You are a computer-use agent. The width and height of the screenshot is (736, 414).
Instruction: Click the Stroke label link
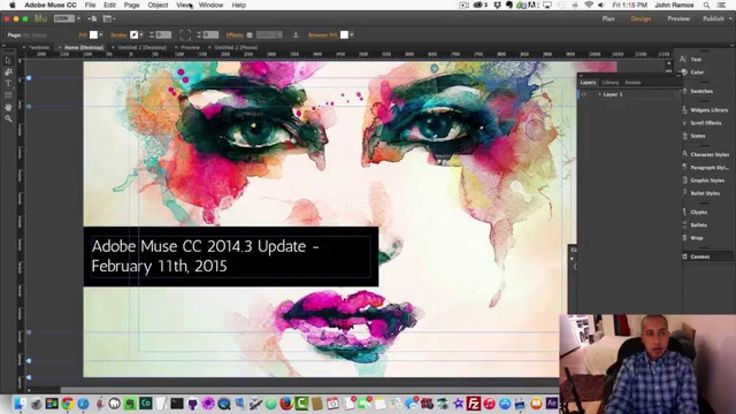[118, 35]
